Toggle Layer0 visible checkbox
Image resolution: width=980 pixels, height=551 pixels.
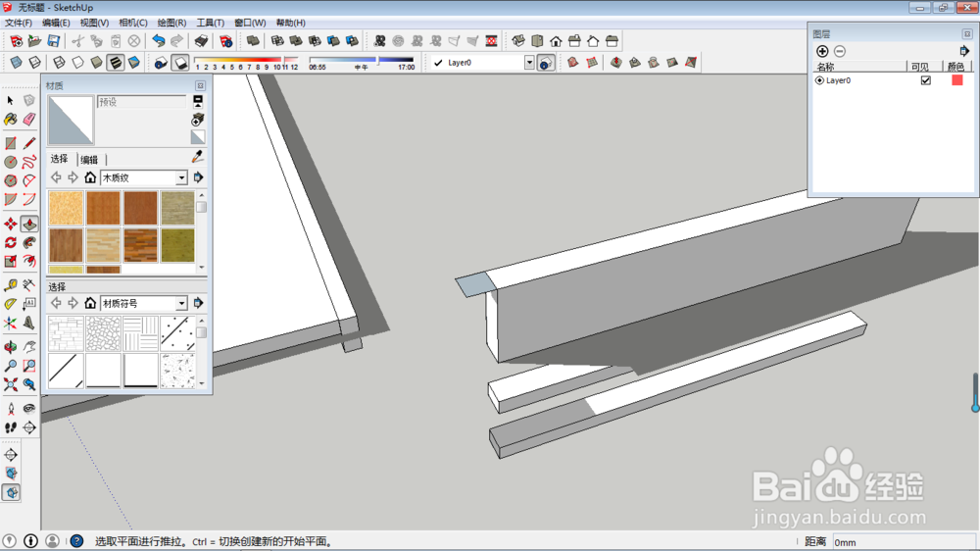pos(926,80)
